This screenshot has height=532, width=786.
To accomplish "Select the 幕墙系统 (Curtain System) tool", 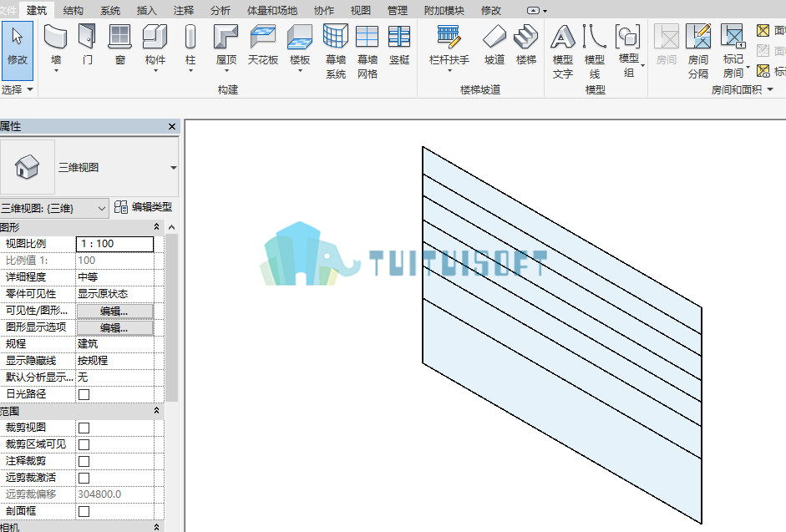I will (x=335, y=51).
